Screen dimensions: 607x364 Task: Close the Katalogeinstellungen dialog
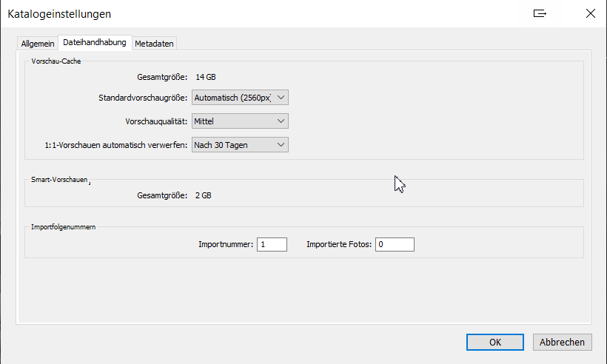(x=591, y=13)
